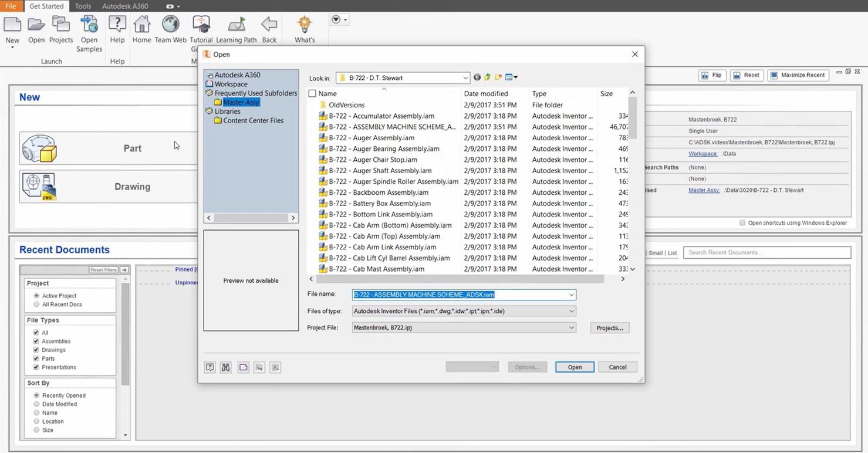Image resolution: width=868 pixels, height=453 pixels.
Task: Click the Help ribbon icon
Action: (x=117, y=25)
